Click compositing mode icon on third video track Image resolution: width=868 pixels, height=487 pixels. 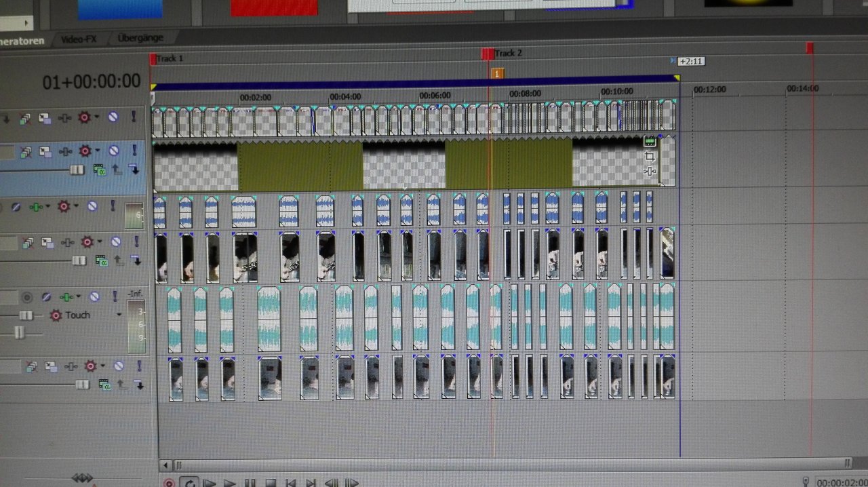102,260
